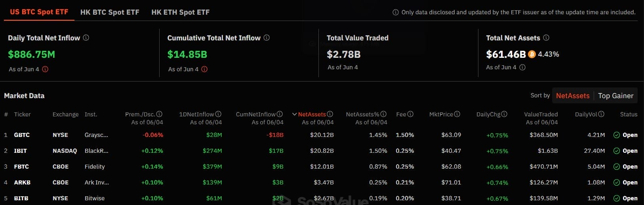The image size is (644, 205).
Task: Click info icon beside Daily Total Net Inflow
Action: [x=86, y=38]
